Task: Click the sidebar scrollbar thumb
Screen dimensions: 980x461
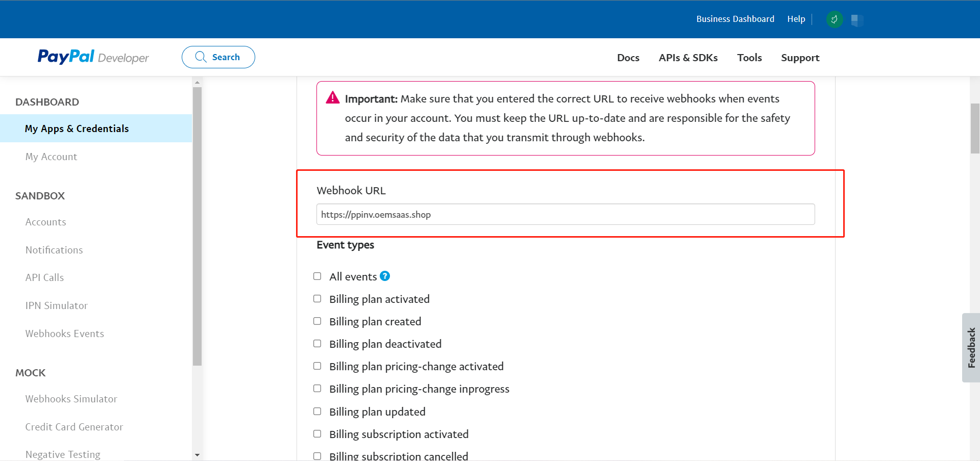Action: pyautogui.click(x=198, y=226)
